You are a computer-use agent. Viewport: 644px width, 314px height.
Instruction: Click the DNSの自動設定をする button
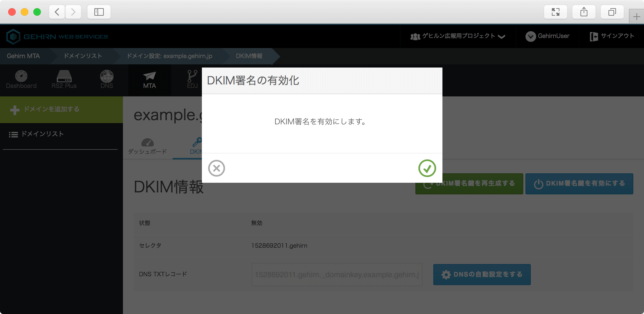point(482,274)
